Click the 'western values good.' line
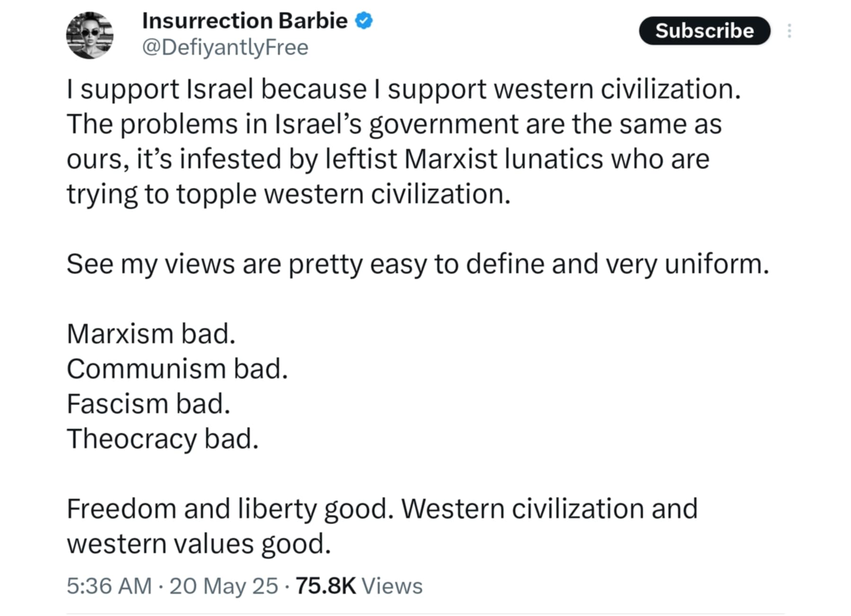The width and height of the screenshot is (851, 616). 199,544
